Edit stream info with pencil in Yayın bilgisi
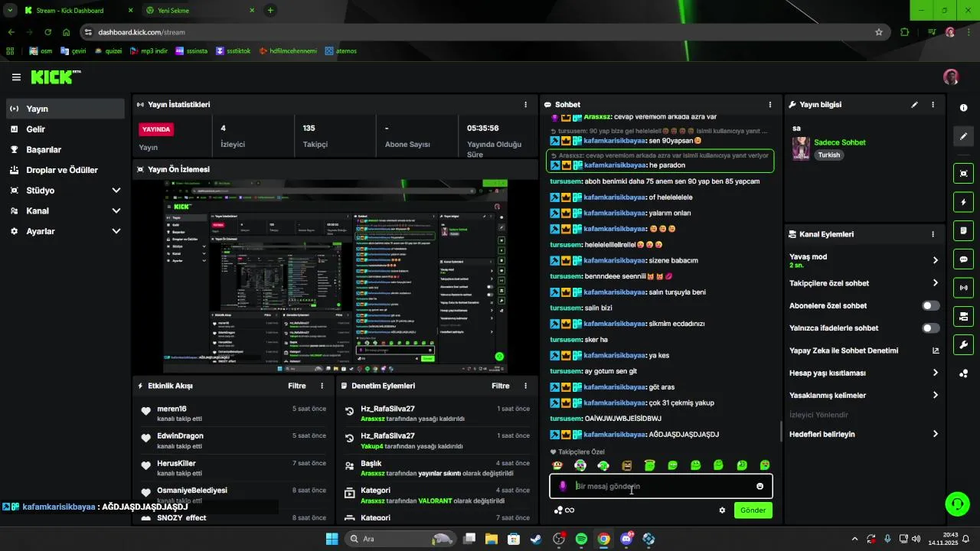 click(914, 104)
